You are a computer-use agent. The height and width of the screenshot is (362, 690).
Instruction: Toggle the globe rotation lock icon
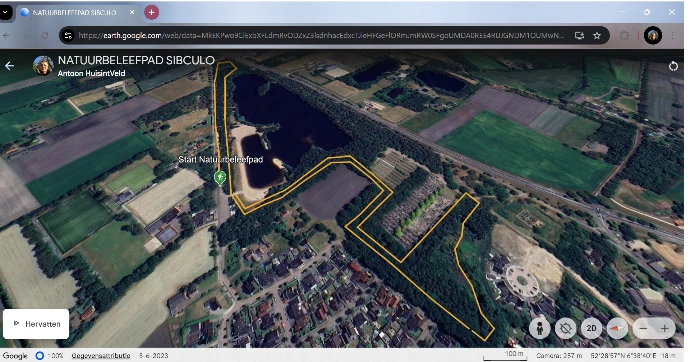565,328
